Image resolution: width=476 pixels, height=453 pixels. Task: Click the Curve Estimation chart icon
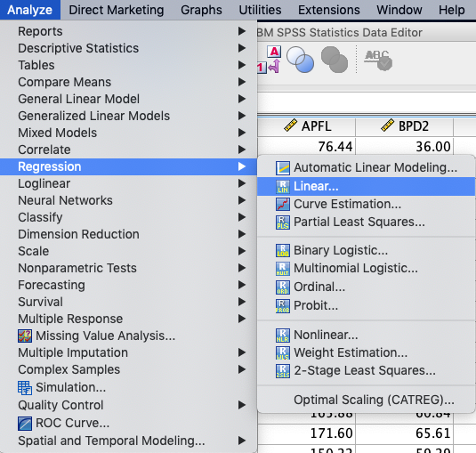tap(283, 204)
